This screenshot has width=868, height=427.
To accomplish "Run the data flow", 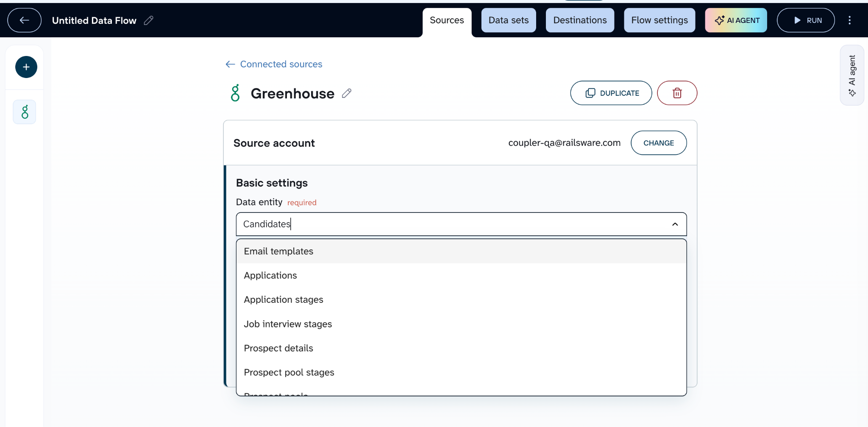I will (806, 20).
